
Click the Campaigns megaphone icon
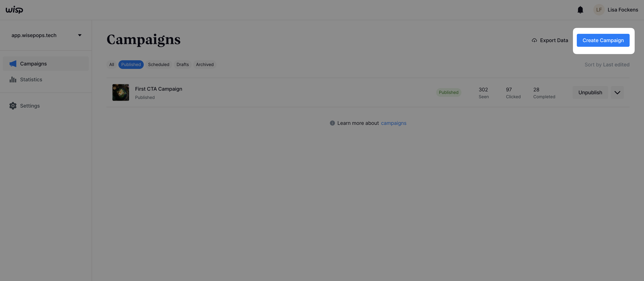(x=13, y=64)
